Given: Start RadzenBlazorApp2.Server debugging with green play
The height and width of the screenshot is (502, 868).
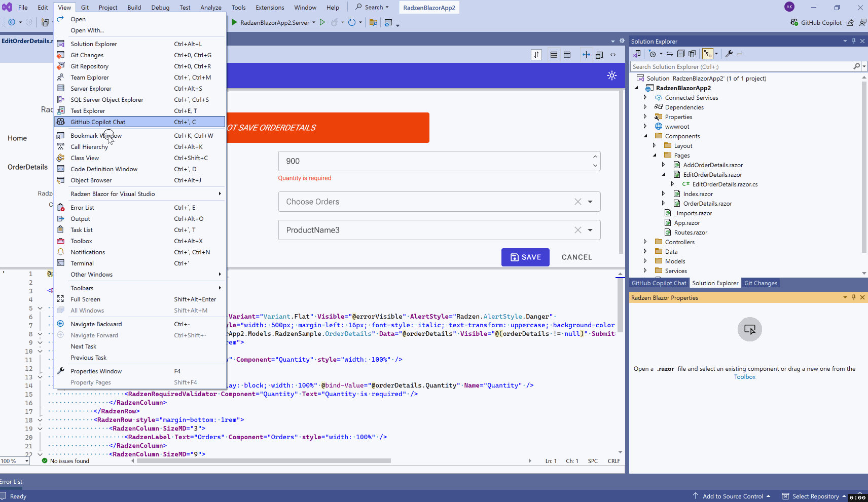Looking at the screenshot, I should [x=234, y=22].
